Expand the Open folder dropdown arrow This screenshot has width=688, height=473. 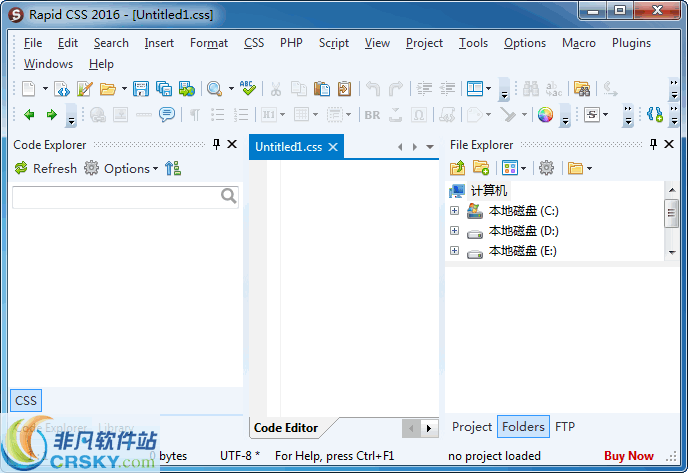coord(124,89)
